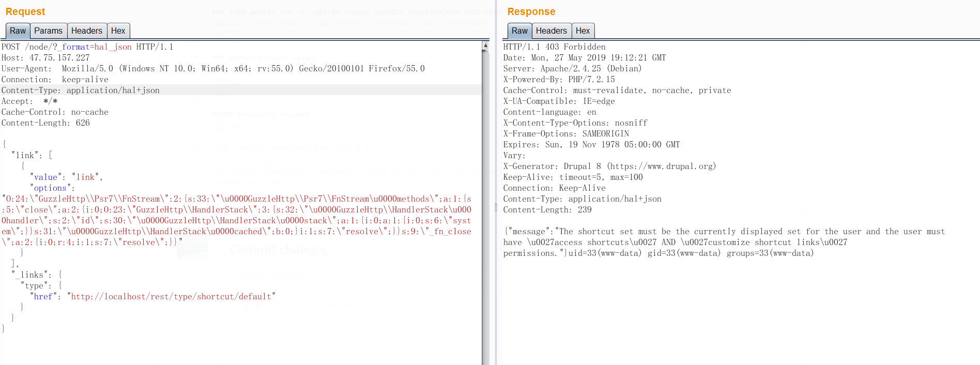
Task: Click the POST /node/?_format=hal_json request line
Action: (87, 47)
